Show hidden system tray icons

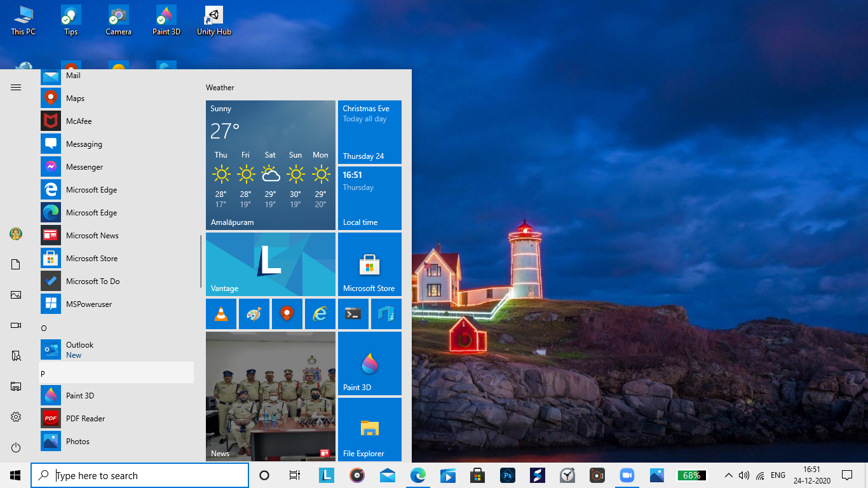click(729, 475)
